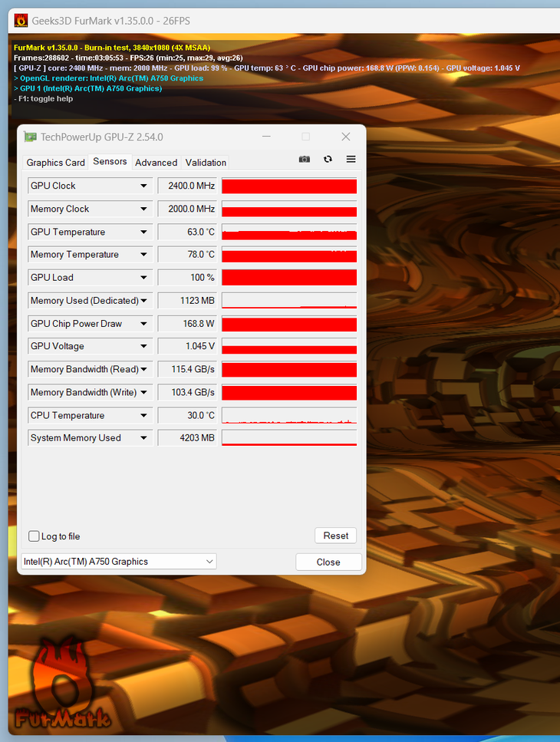Open the GPU Temperature sensor dropdown
The image size is (560, 742).
[143, 232]
